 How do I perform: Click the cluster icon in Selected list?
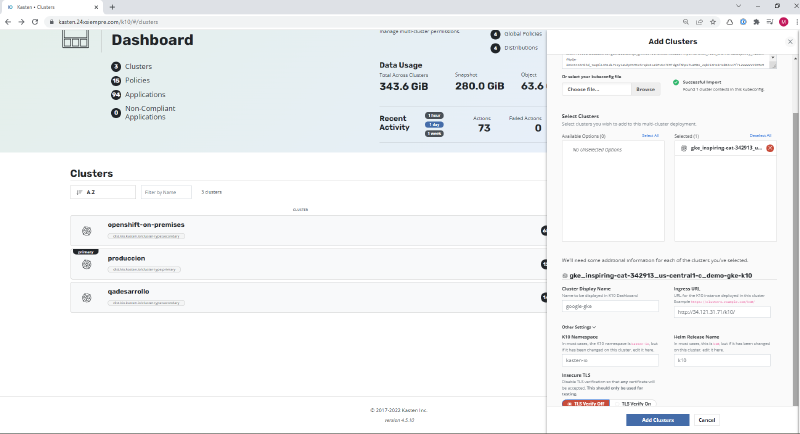coord(684,148)
